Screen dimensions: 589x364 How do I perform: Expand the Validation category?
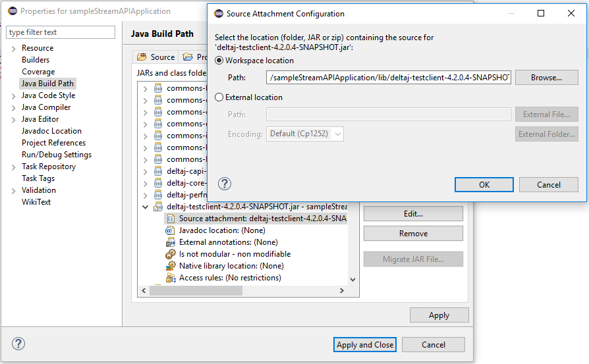pyautogui.click(x=14, y=191)
